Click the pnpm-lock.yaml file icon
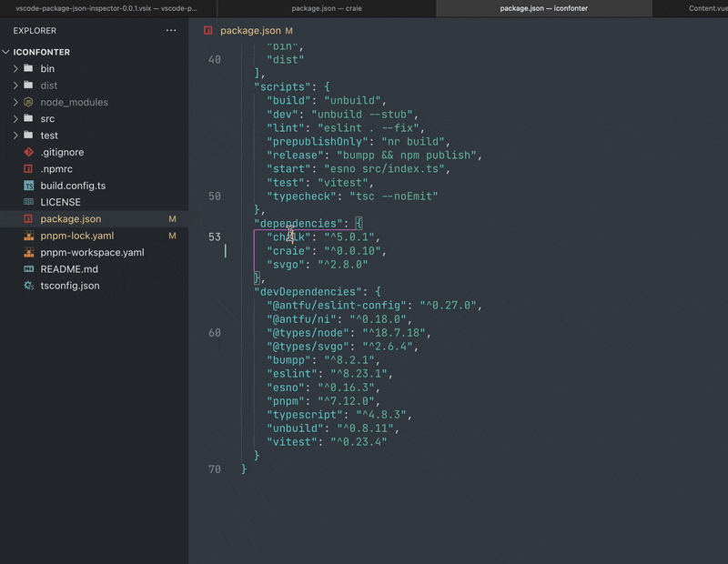Screen dimensions: 728x564 28,236
